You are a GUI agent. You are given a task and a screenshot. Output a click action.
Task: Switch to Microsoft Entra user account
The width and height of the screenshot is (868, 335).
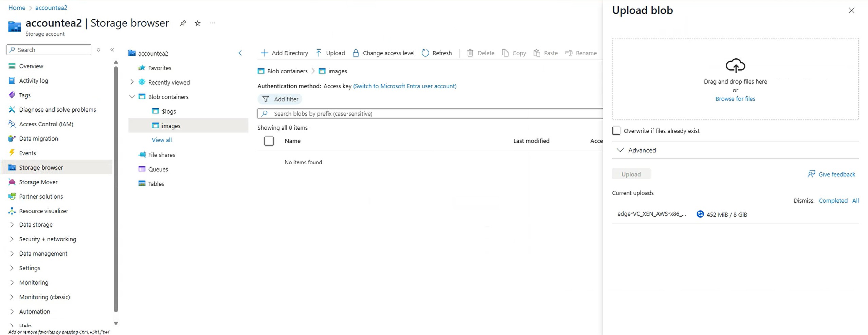pyautogui.click(x=405, y=86)
